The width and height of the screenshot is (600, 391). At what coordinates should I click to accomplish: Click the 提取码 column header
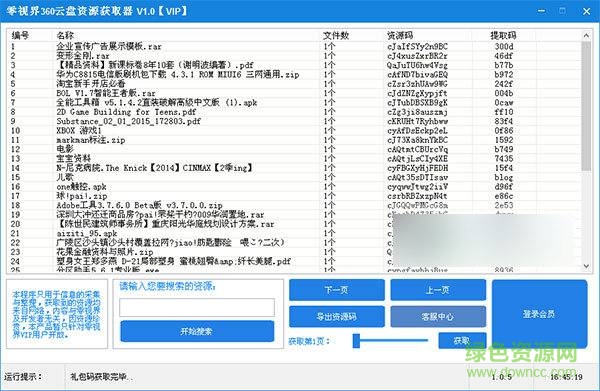point(503,36)
